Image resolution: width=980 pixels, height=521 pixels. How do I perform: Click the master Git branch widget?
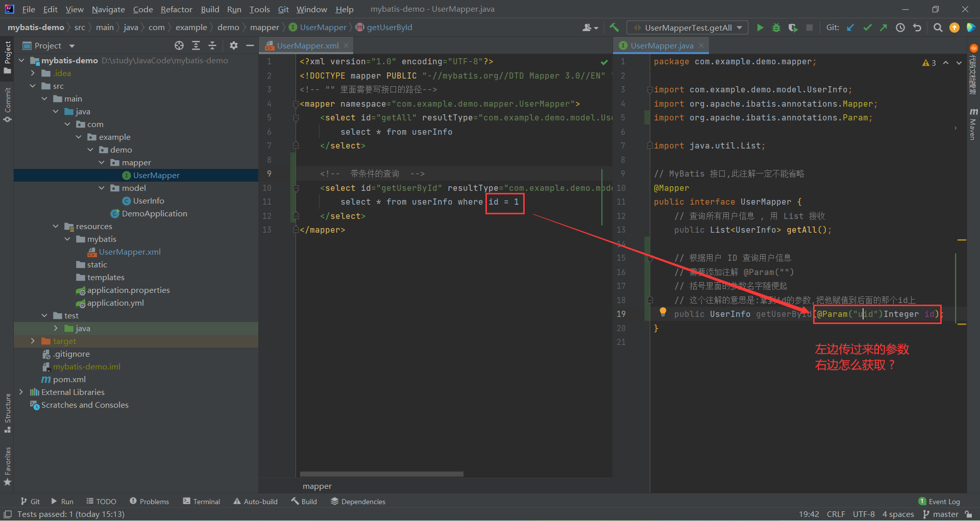click(x=941, y=514)
